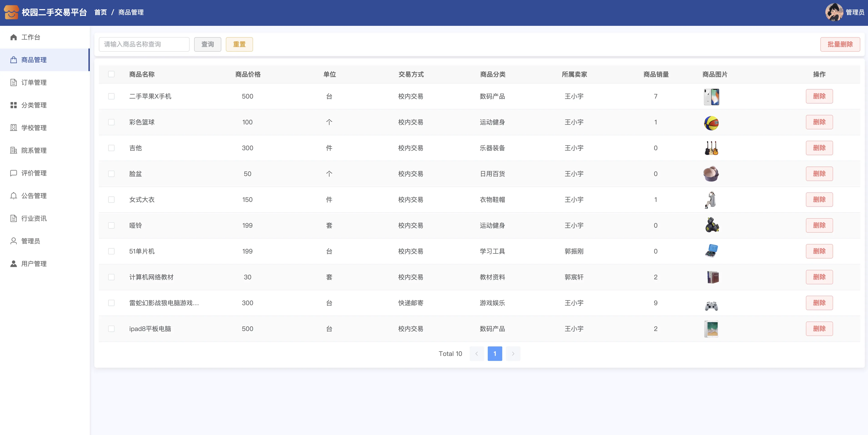
Task: Select page 1 in pagination
Action: pyautogui.click(x=495, y=353)
